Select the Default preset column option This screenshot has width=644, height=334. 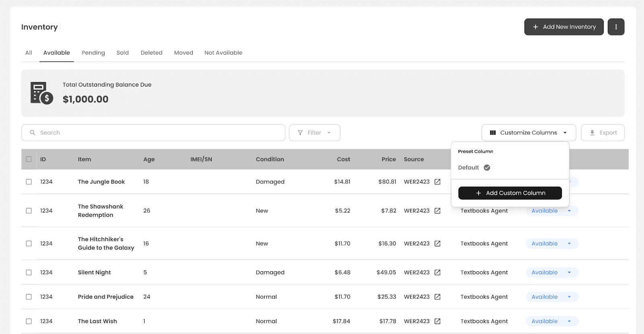coord(474,168)
